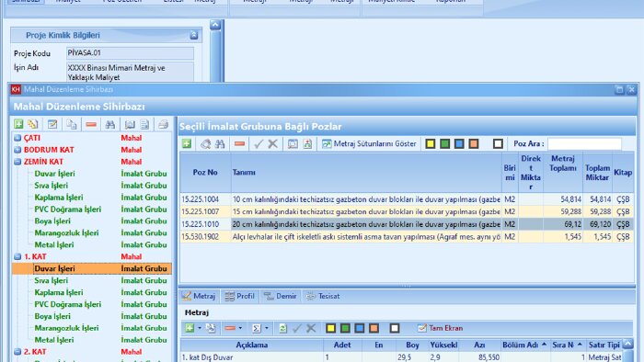Select the poz row 15.225.1007
The width and height of the screenshot is (644, 362).
[407, 212]
